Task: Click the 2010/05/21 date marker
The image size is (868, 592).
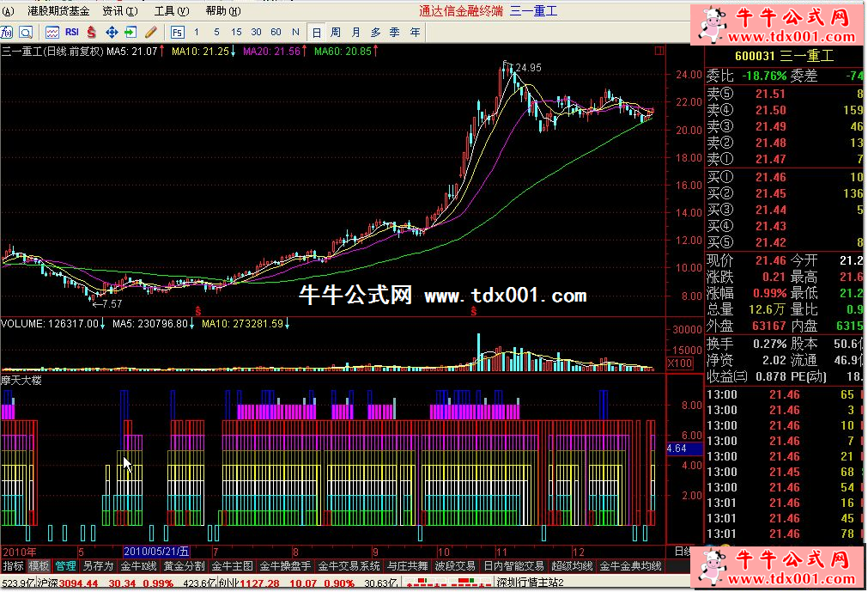Action: pos(156,552)
